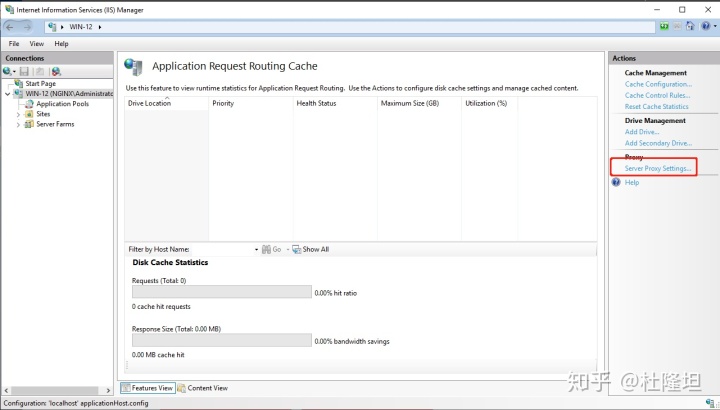Click Add Secondary Drive action
Image resolution: width=720 pixels, height=410 pixels.
click(658, 143)
